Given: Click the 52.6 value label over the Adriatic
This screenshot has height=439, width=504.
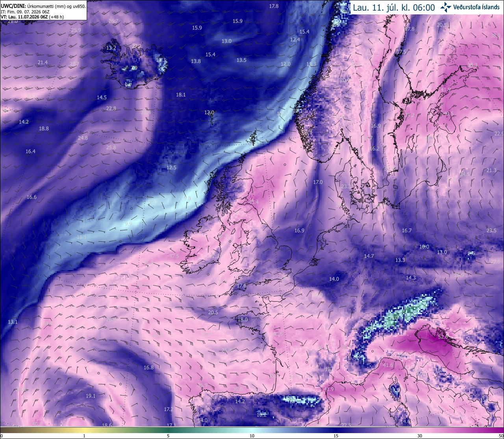Looking at the screenshot, I should (x=443, y=337).
